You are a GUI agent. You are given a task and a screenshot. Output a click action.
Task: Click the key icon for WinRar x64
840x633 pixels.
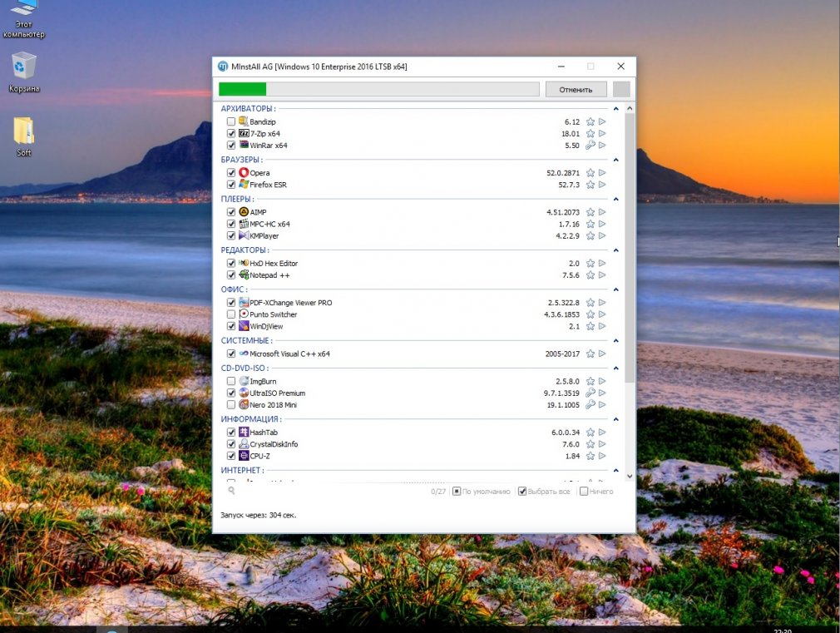(x=590, y=146)
